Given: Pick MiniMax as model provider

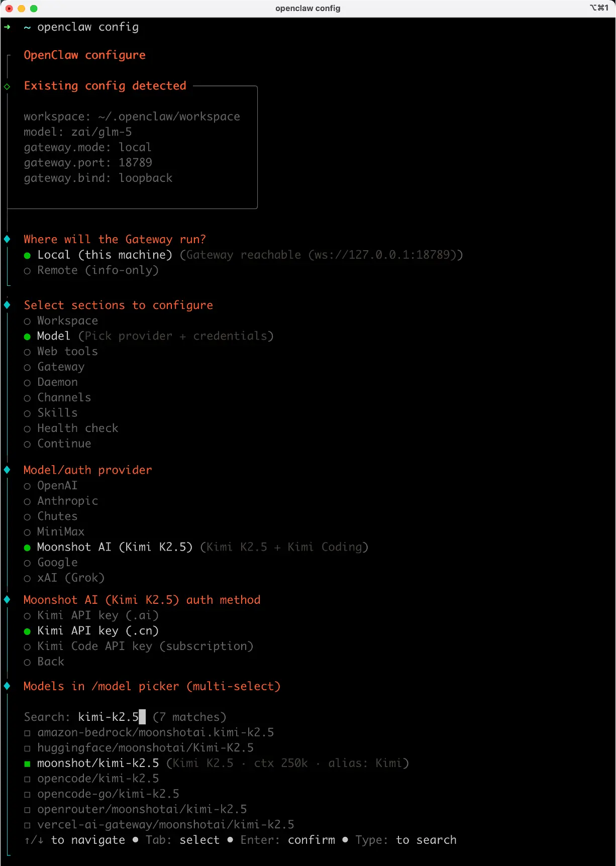Looking at the screenshot, I should coord(54,532).
